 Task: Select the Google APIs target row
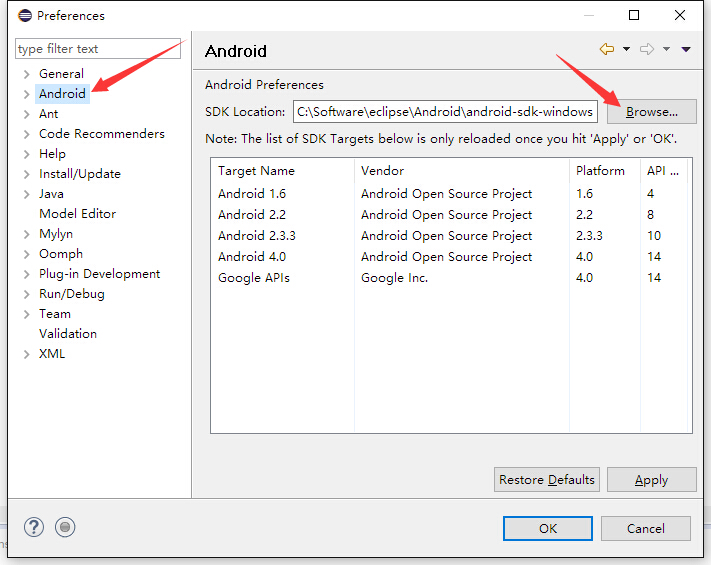[x=451, y=277]
